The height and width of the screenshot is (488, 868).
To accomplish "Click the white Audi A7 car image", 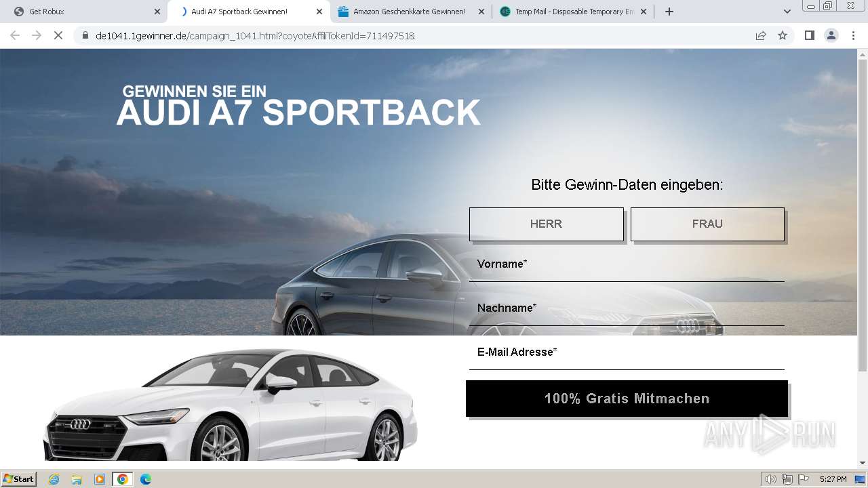I will click(x=231, y=405).
